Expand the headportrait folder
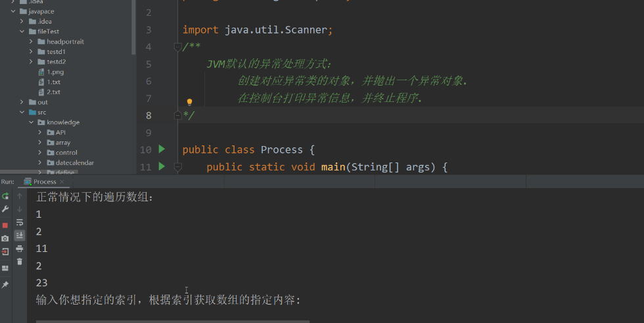Screen dimensions: 644x323 (31, 41)
